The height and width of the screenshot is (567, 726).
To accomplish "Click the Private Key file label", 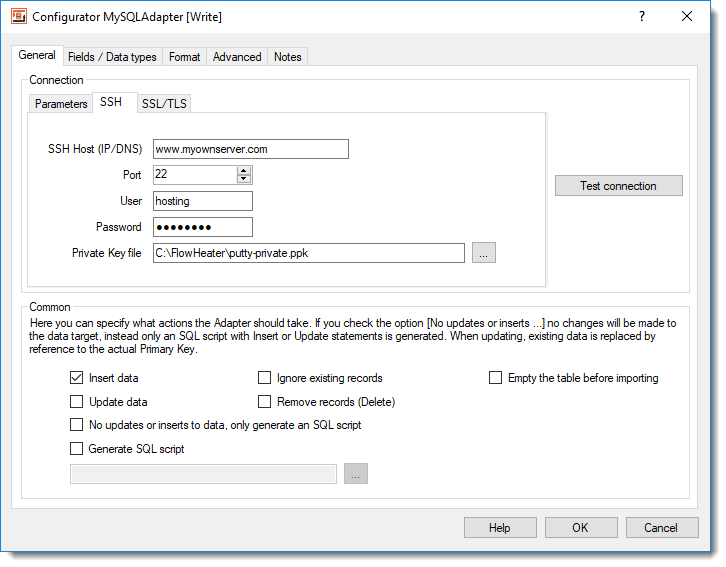I will [106, 253].
